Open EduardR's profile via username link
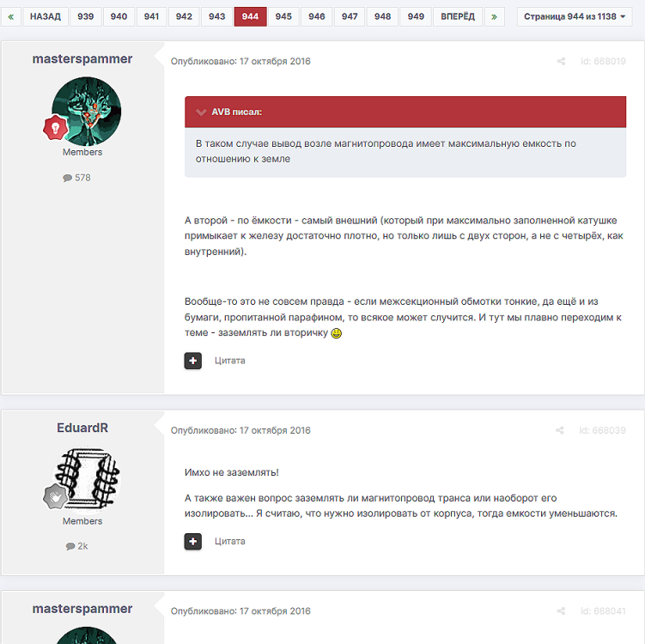Screen dimensions: 645x644 82,428
